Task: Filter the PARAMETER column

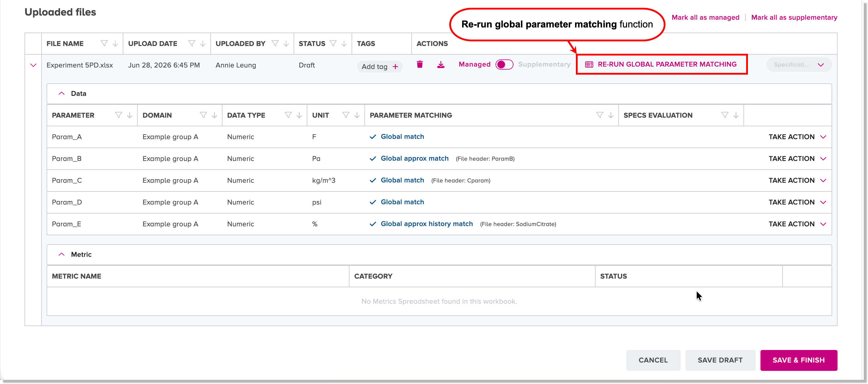Action: pos(118,115)
